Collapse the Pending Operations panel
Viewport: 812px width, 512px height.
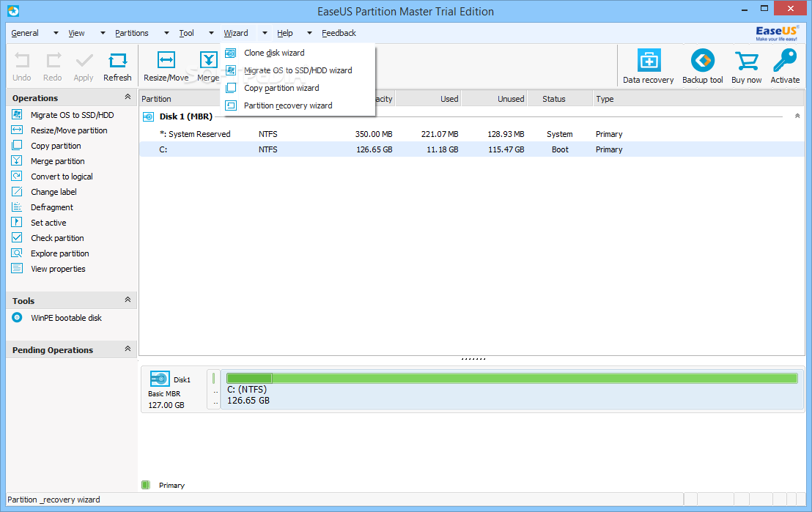point(128,349)
